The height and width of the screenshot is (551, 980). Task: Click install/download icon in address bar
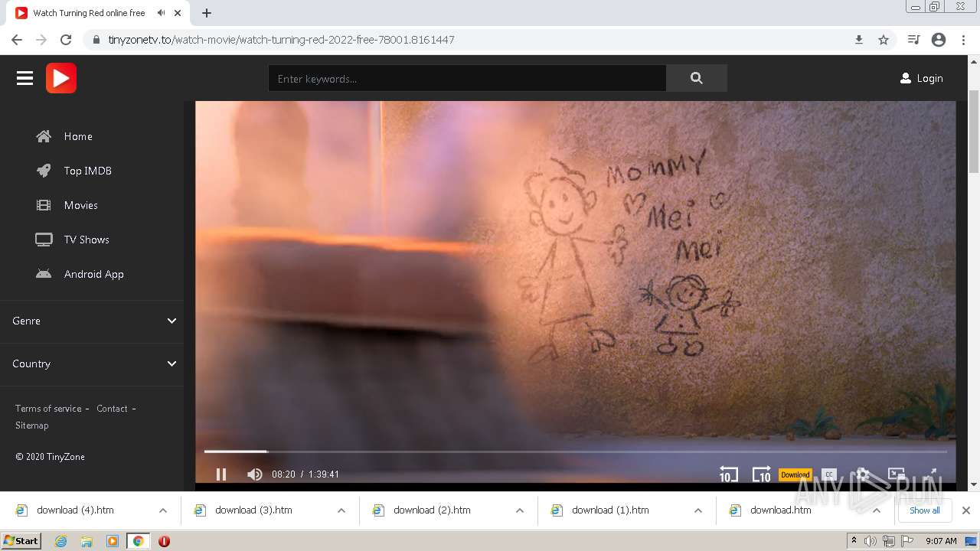[x=859, y=40]
